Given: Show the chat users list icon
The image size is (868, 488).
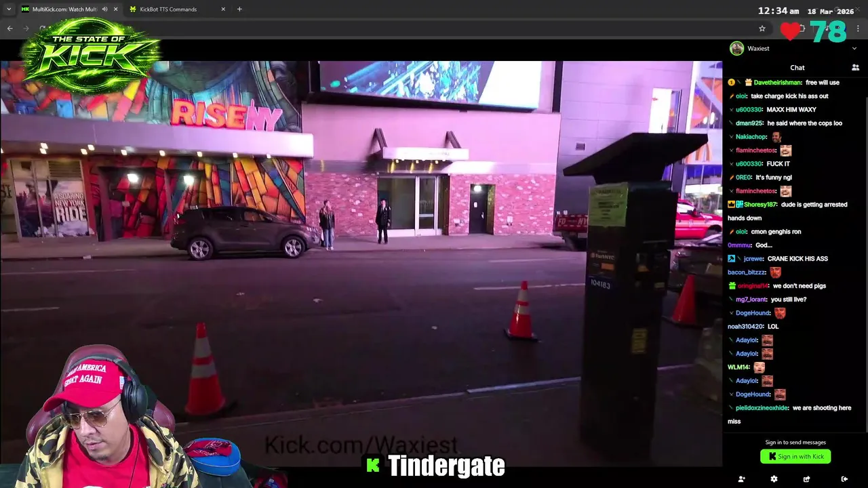Looking at the screenshot, I should (855, 68).
